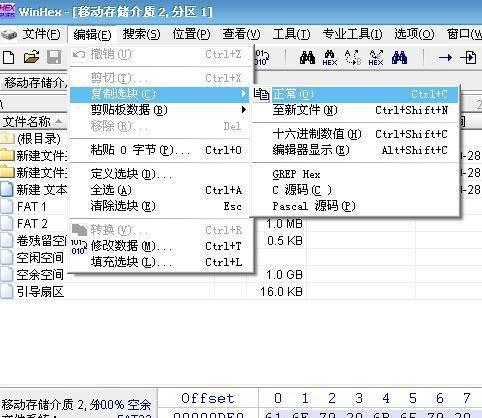Click the 1.0 GB size cell

tap(284, 275)
